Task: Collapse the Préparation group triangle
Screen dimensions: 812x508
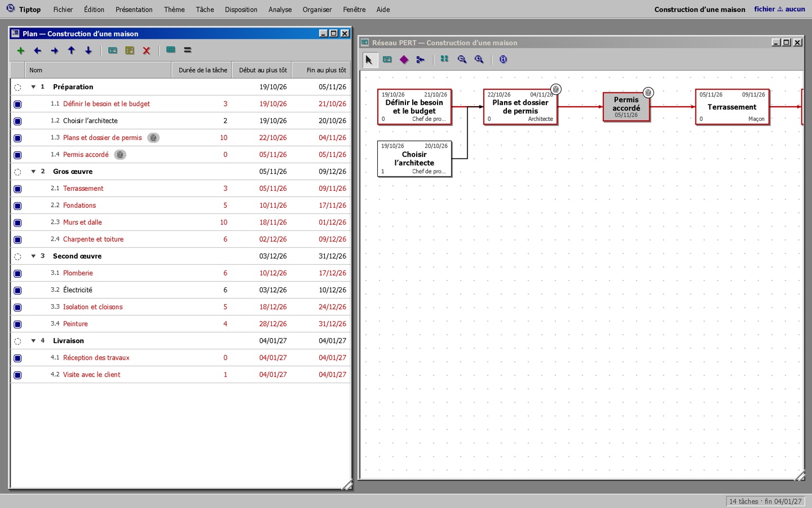Action: pos(33,87)
